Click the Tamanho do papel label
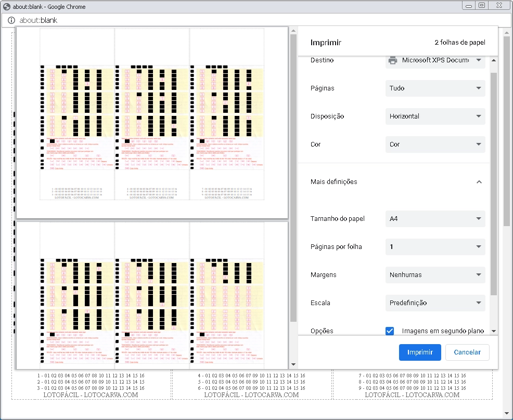Viewport: 513px width, 420px height. point(337,219)
